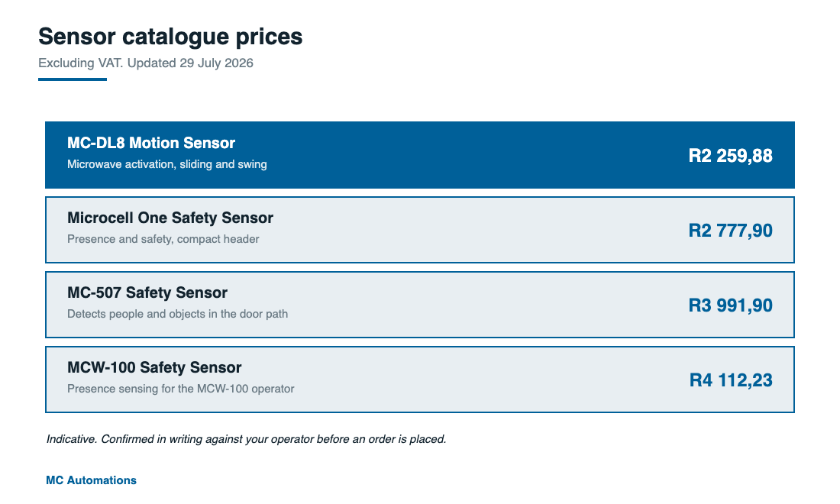Click Presence and safety, compact header text

(163, 240)
